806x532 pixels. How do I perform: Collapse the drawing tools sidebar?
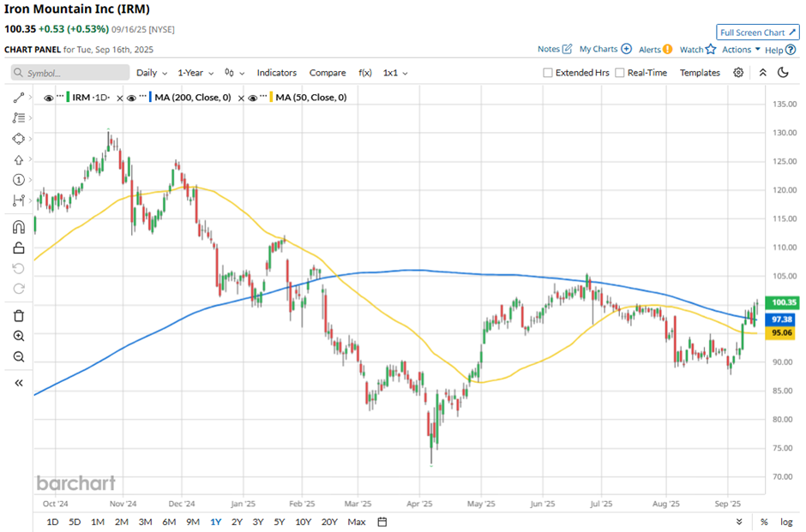point(19,383)
